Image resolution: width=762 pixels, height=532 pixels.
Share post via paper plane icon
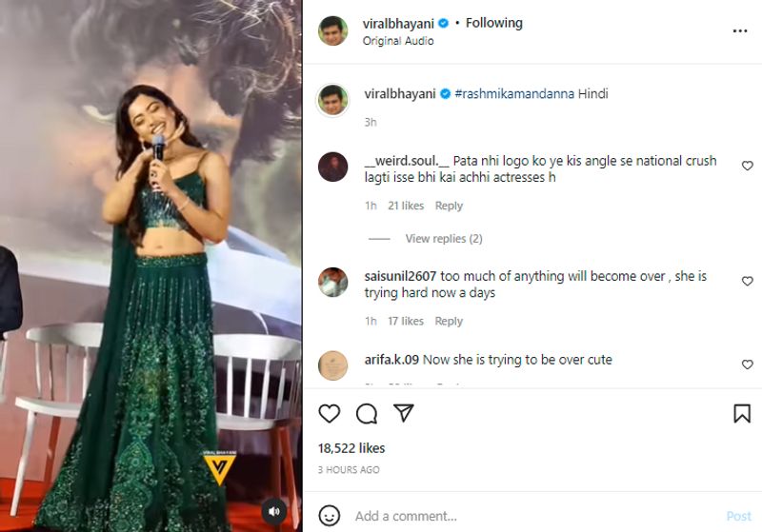404,413
